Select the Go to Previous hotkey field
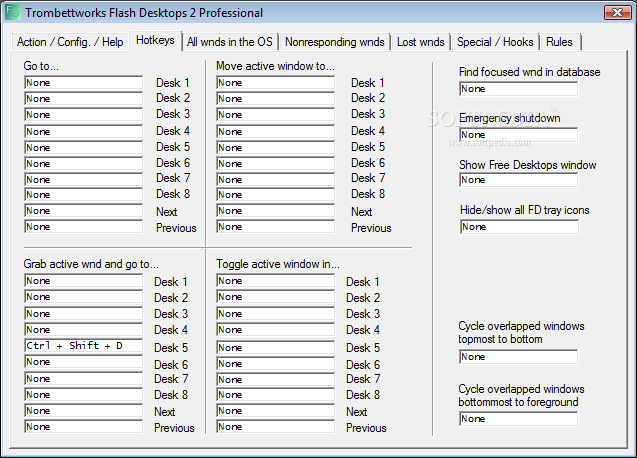 tap(84, 227)
